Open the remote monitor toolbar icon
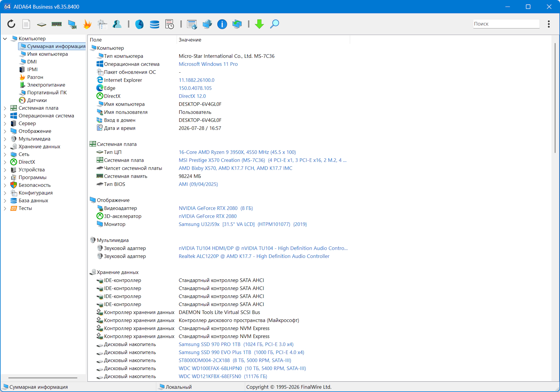Image resolution: width=560 pixels, height=392 pixels. point(192,24)
